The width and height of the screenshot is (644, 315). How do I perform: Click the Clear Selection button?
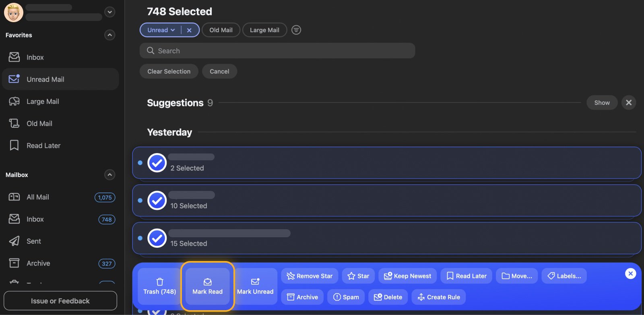(169, 71)
